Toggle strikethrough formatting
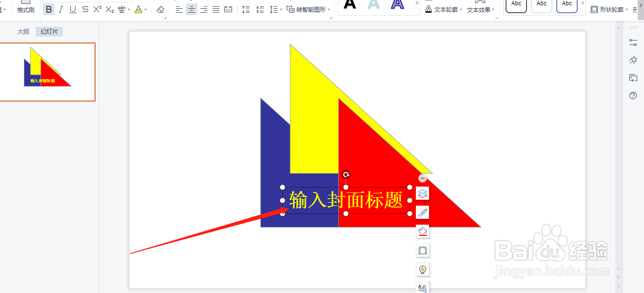Image resolution: width=644 pixels, height=293 pixels. 85,9
